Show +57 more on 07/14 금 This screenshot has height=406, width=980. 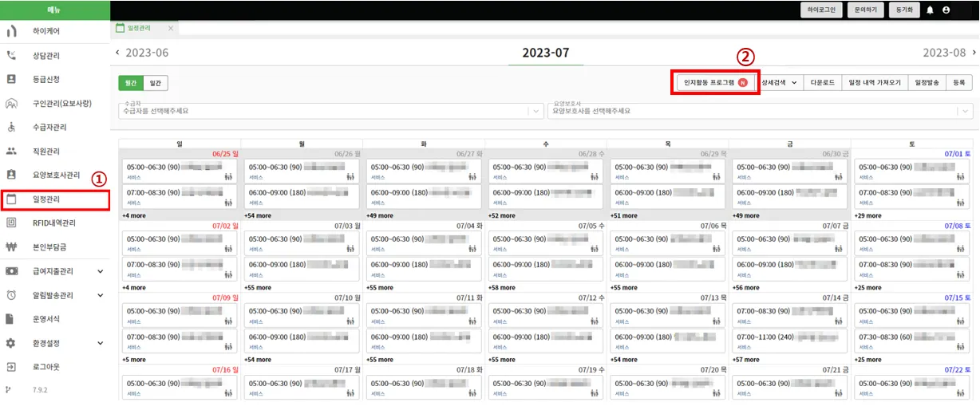click(747, 360)
